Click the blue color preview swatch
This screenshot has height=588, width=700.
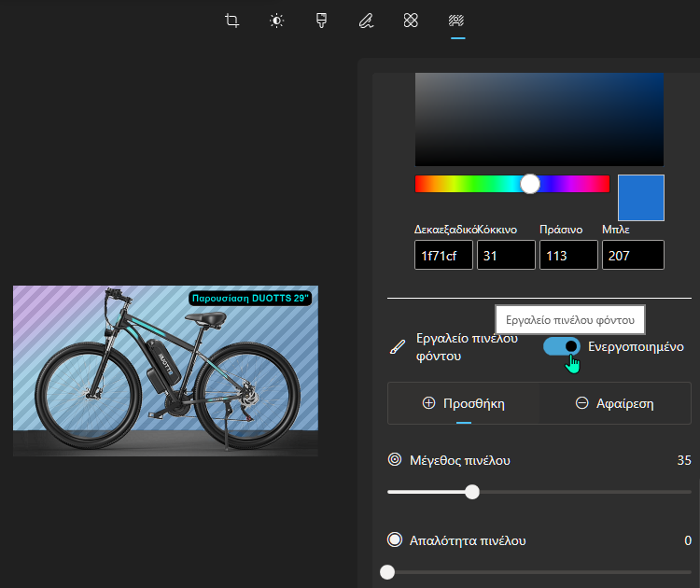pyautogui.click(x=641, y=197)
